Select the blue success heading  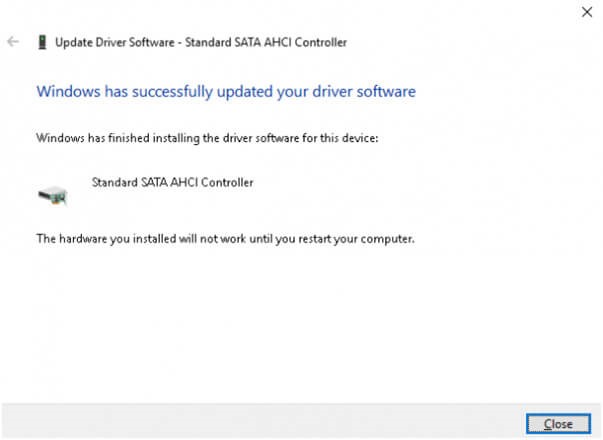tap(225, 92)
